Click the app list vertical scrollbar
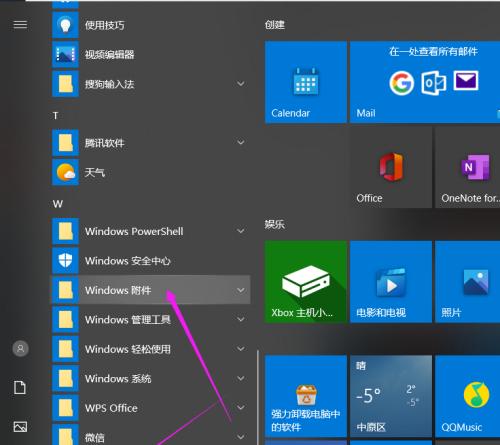Viewport: 500px width, 445px height. [258, 397]
